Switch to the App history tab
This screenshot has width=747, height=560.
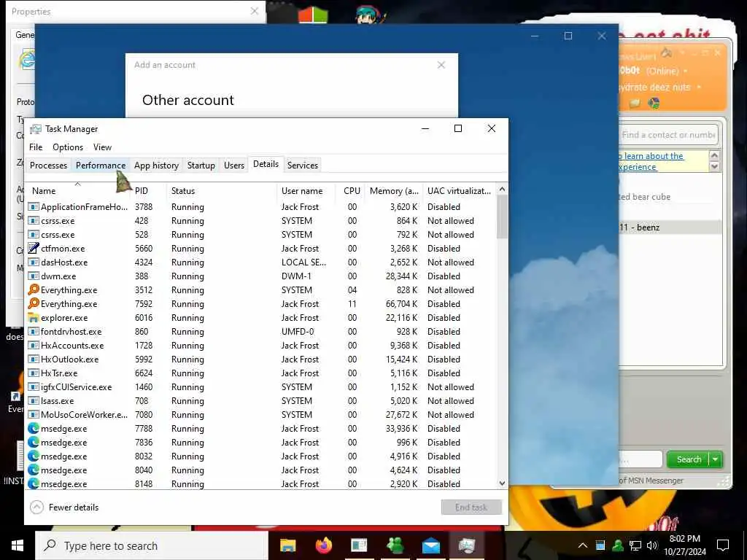156,166
